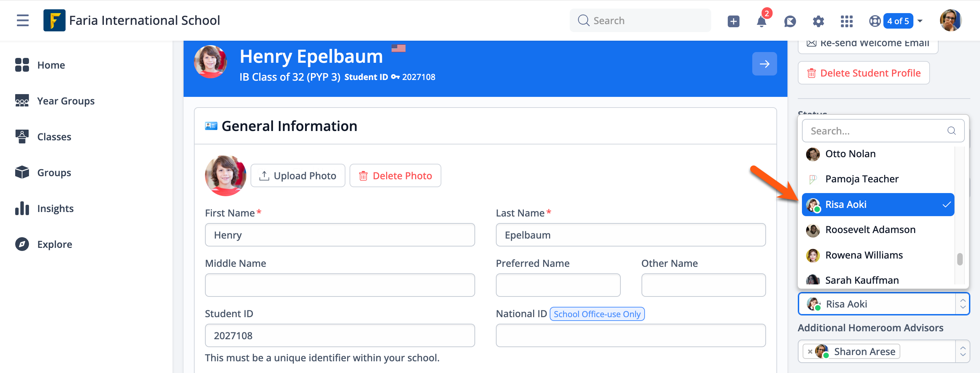Screen dimensions: 980x373
Task: Open the apps grid launcher icon
Action: pyautogui.click(x=846, y=21)
